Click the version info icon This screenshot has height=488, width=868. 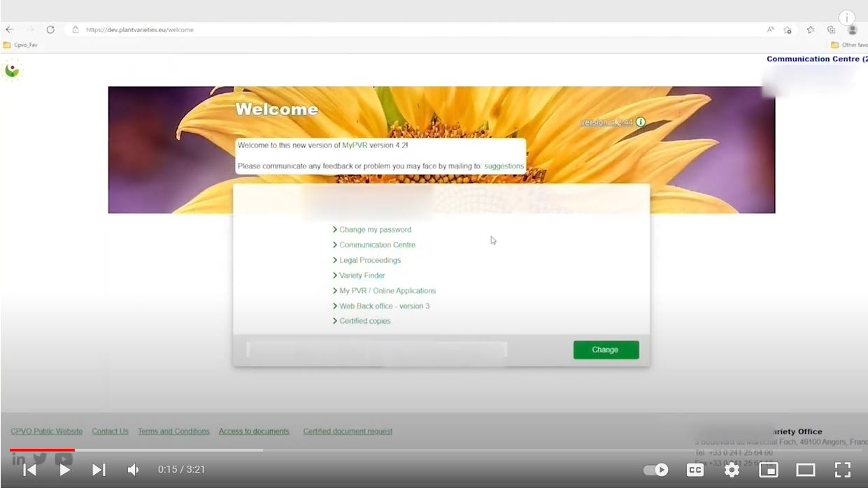(x=640, y=122)
